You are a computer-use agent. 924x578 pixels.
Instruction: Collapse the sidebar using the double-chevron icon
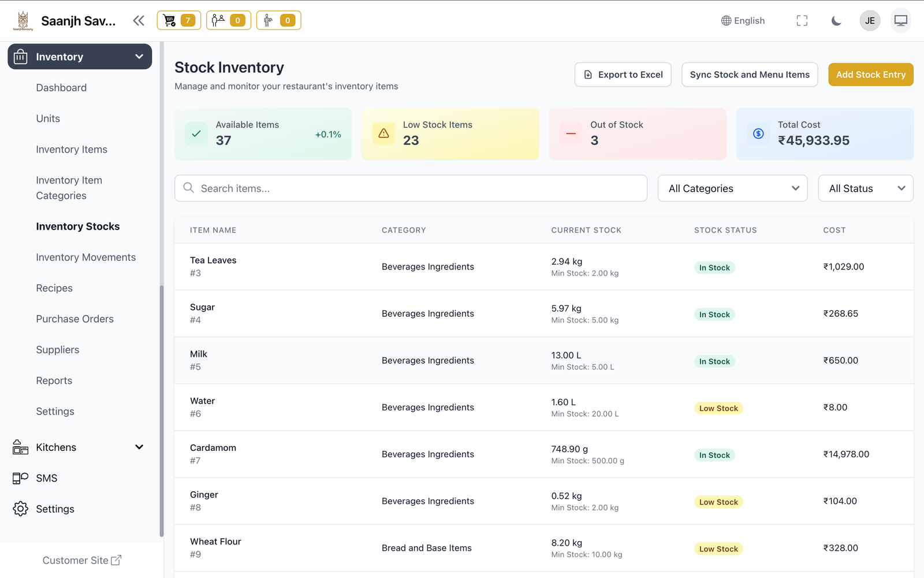pyautogui.click(x=139, y=21)
